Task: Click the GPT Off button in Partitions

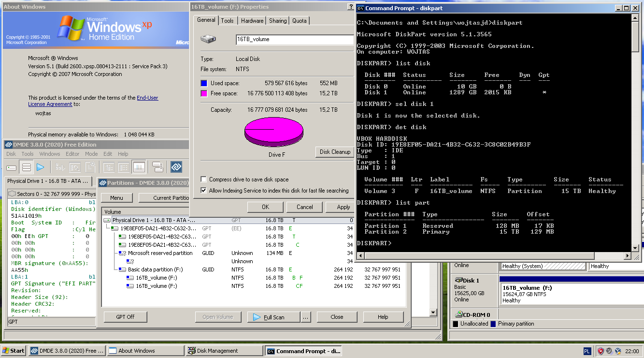Action: tap(125, 317)
